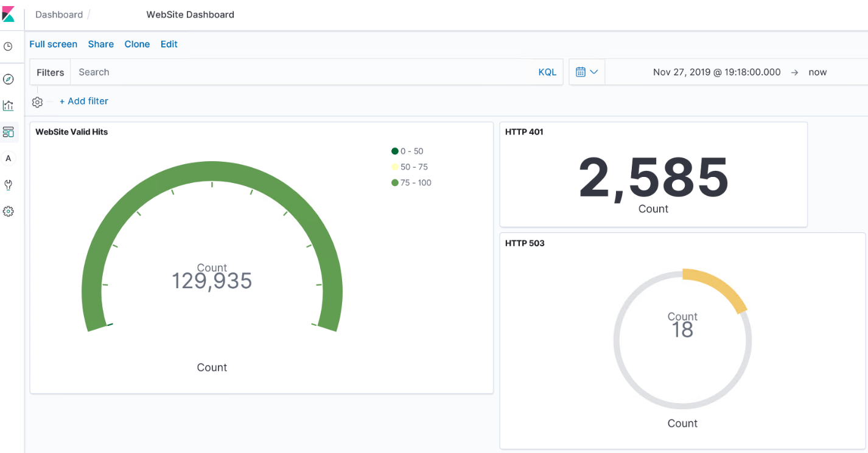Screen dimensions: 868x453
Task: Open the sidebar item with letter A
Action: (8, 159)
